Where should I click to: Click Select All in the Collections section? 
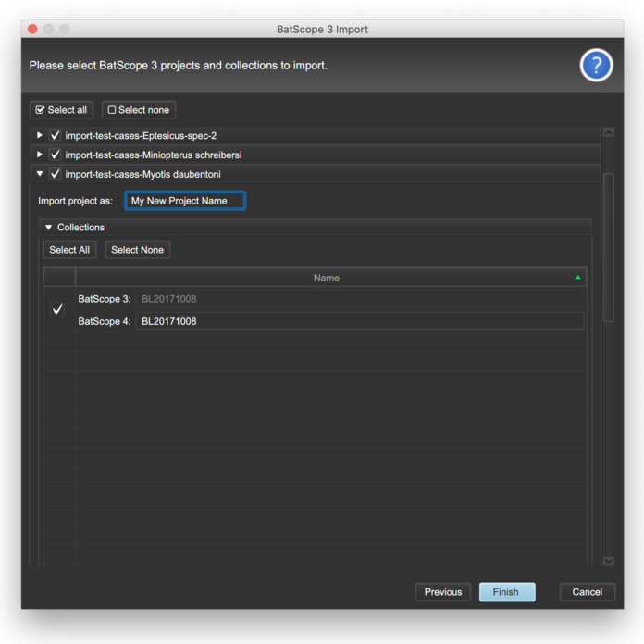[x=69, y=250]
